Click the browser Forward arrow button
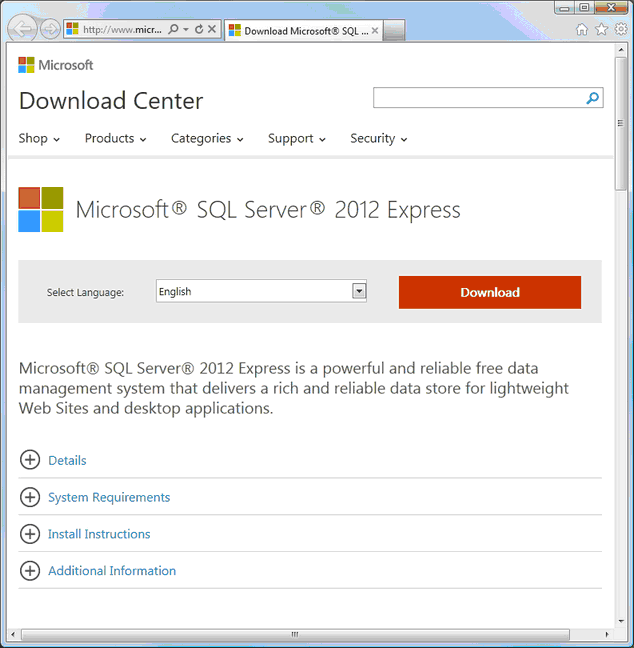 pyautogui.click(x=50, y=29)
